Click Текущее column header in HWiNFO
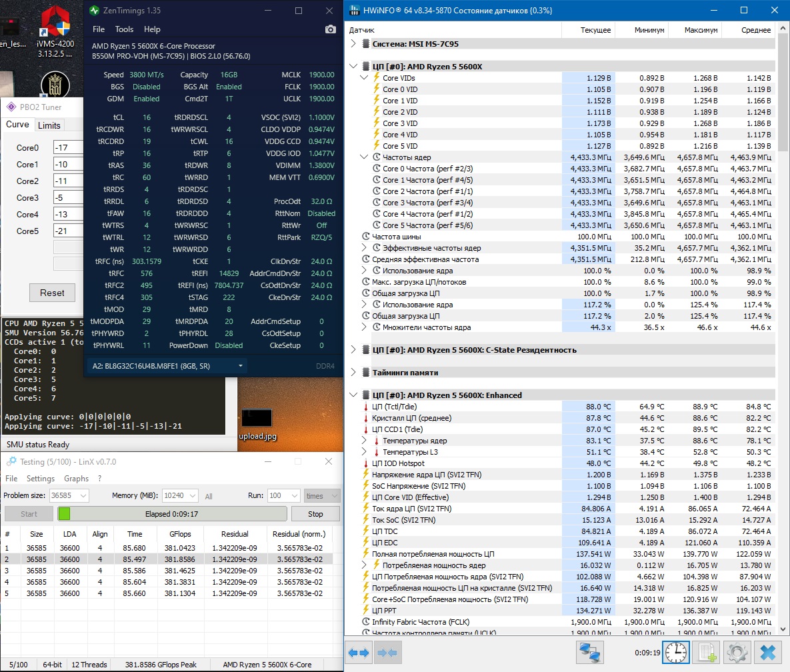 [x=589, y=30]
